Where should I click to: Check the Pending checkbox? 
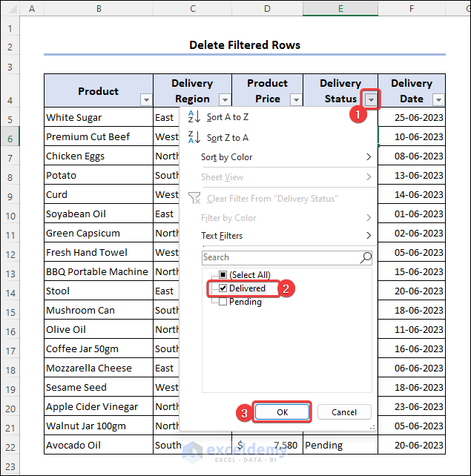click(223, 301)
